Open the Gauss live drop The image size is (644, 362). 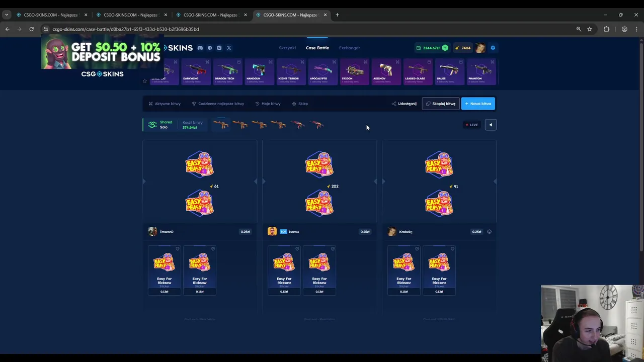point(450,71)
